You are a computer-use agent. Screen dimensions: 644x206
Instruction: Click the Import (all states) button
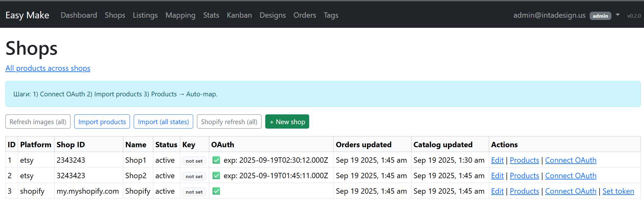click(x=163, y=122)
